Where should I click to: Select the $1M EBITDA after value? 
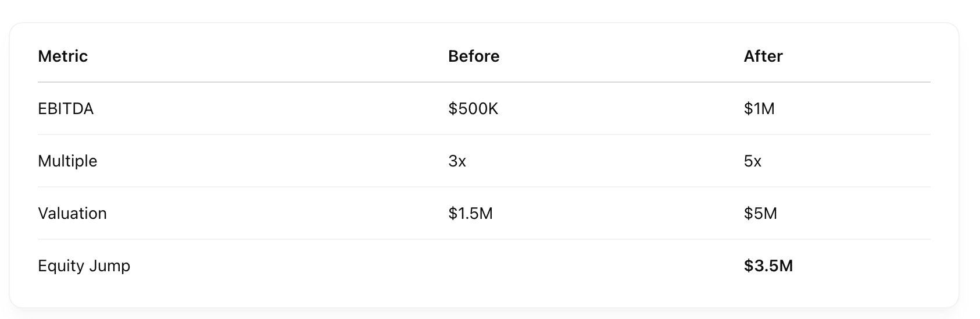[x=759, y=109]
